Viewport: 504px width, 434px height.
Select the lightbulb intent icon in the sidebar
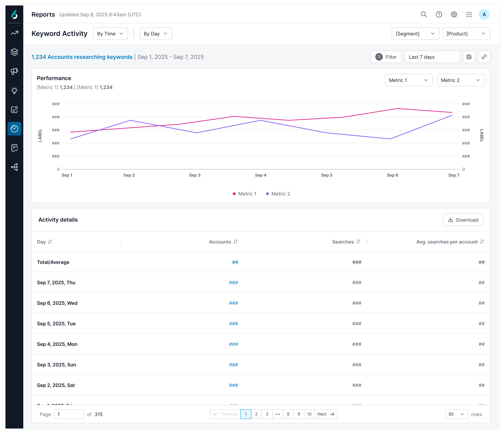15,91
